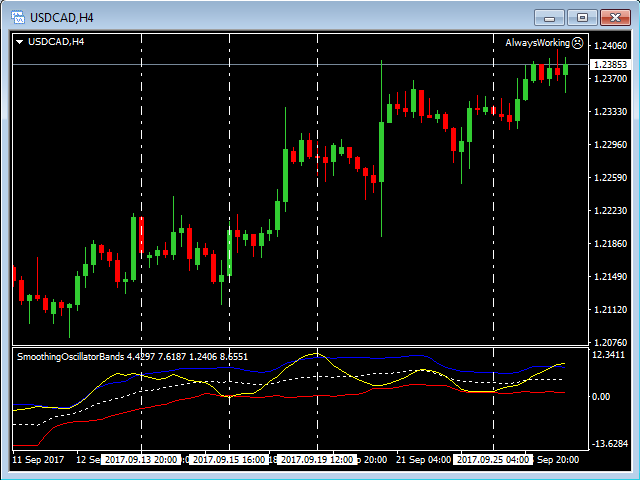Image resolution: width=640 pixels, height=480 pixels.
Task: Click the AlwaysWorking expert advisor smiley icon
Action: [x=577, y=43]
